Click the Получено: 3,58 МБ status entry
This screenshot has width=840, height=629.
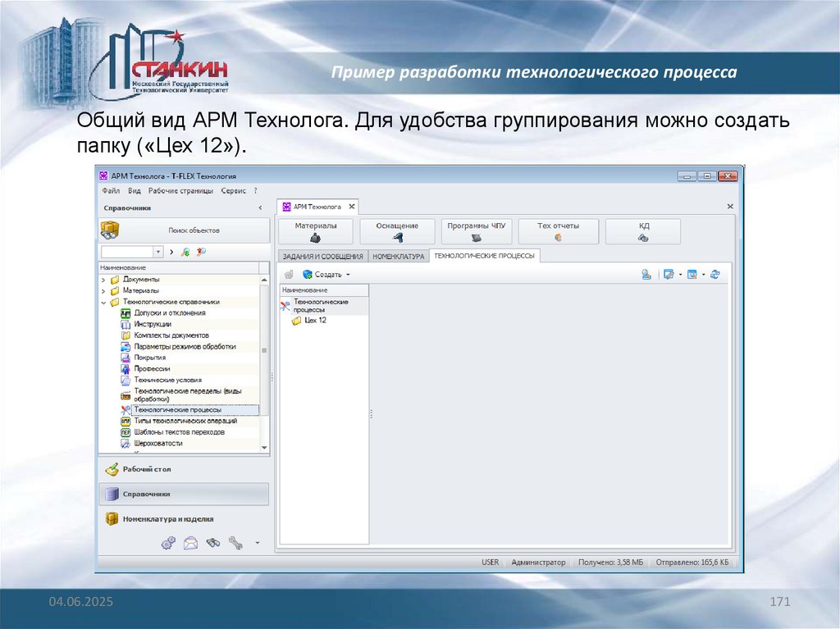(x=610, y=562)
